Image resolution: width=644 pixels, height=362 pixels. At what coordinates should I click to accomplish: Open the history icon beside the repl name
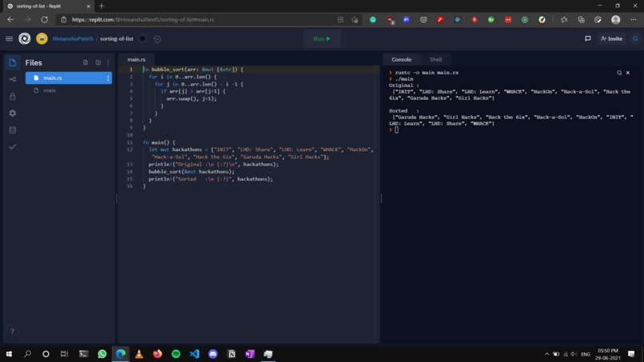coord(157,38)
